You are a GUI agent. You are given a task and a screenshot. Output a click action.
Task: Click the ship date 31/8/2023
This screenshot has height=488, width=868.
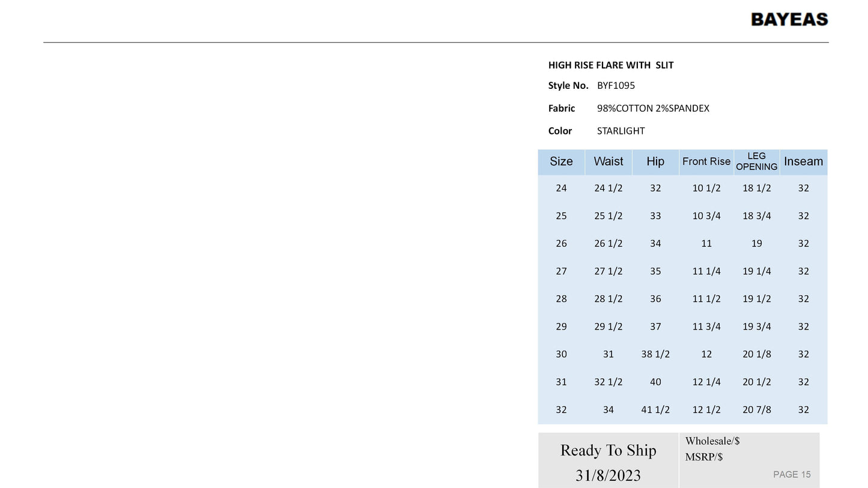(608, 475)
